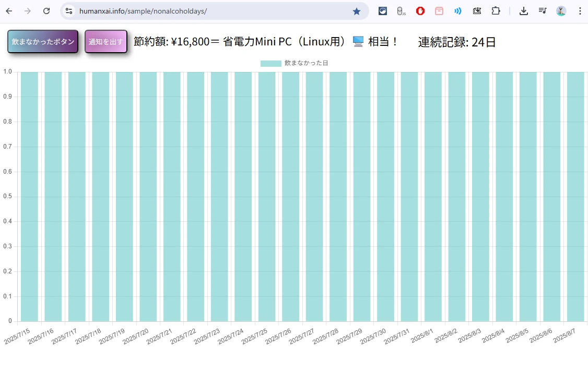Screen dimensions: 588x385
Task: Show the browser downloads
Action: point(524,11)
